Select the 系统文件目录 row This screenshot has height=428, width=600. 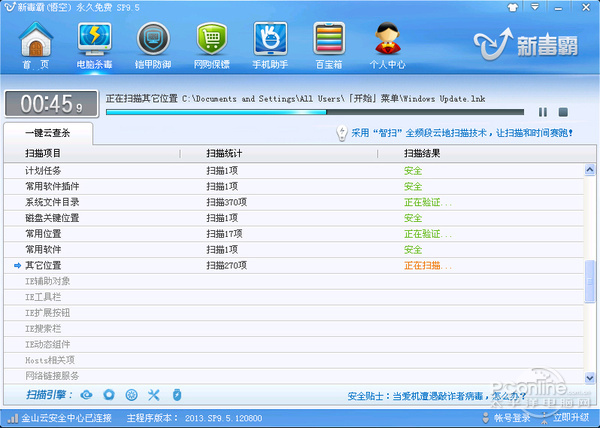point(293,202)
